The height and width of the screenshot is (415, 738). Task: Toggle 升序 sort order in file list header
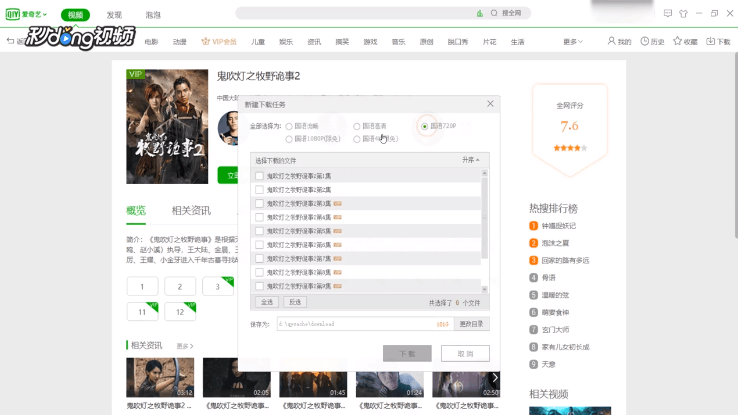(471, 160)
